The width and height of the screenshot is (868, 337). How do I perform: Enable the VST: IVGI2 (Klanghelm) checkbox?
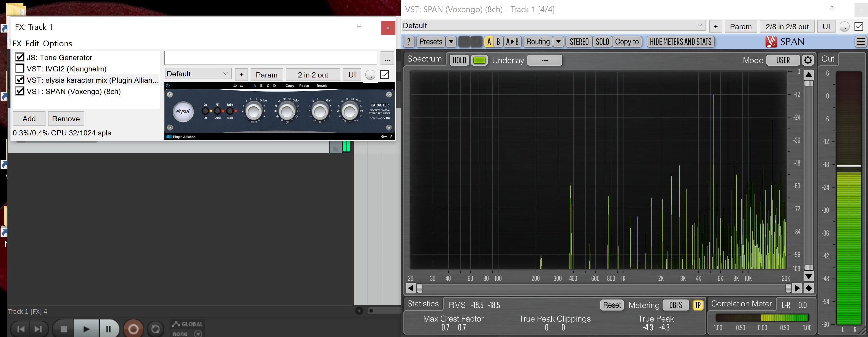(x=20, y=68)
